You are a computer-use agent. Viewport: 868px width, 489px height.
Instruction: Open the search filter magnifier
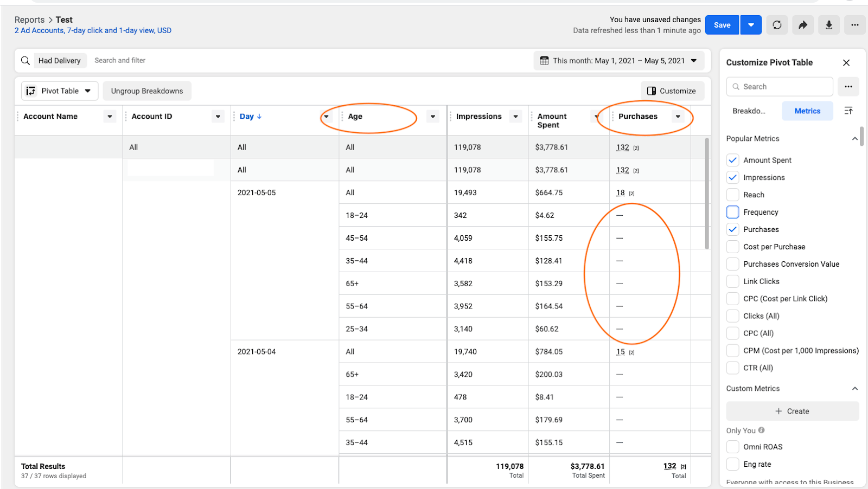[x=25, y=60]
